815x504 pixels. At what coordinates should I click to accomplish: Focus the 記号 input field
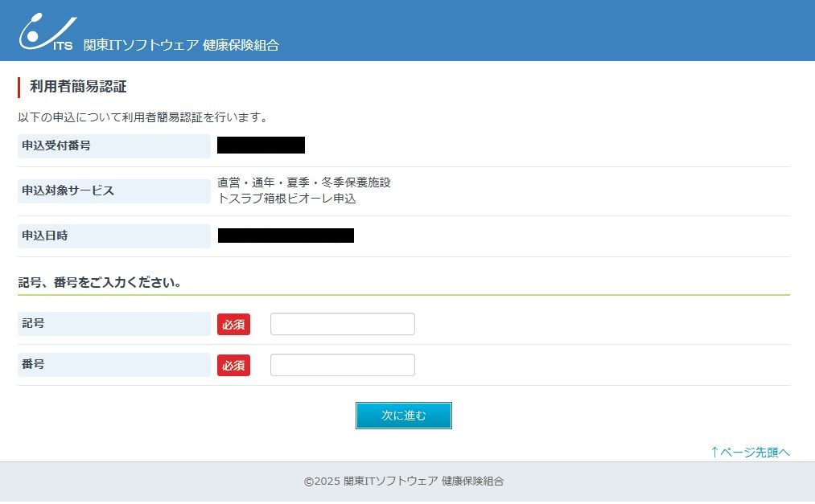pos(343,324)
